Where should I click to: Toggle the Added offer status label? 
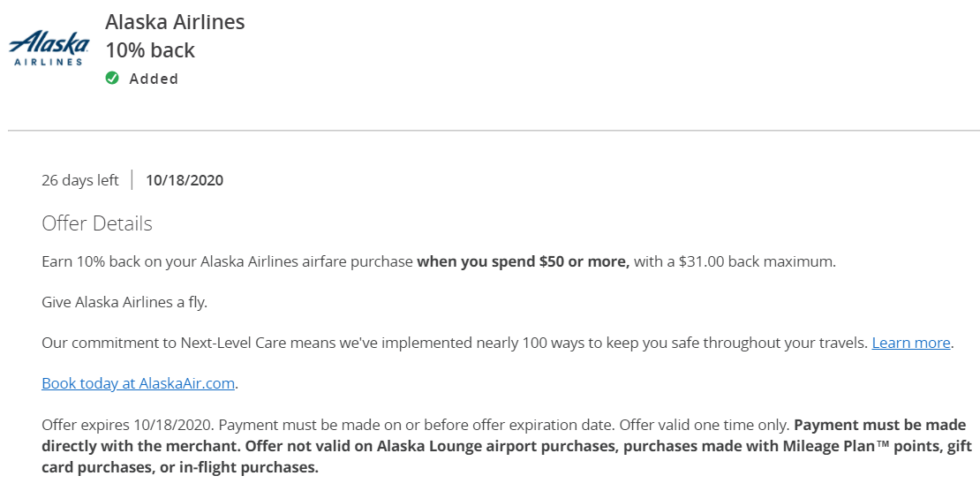pyautogui.click(x=154, y=79)
